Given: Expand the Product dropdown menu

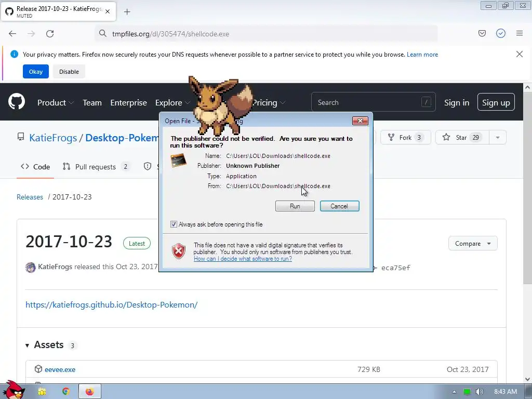Looking at the screenshot, I should 56,102.
